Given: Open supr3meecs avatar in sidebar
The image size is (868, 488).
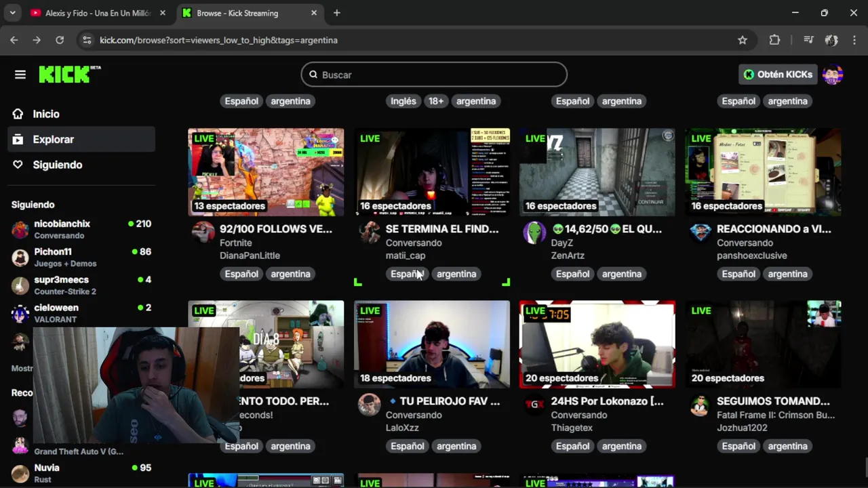Looking at the screenshot, I should (20, 285).
